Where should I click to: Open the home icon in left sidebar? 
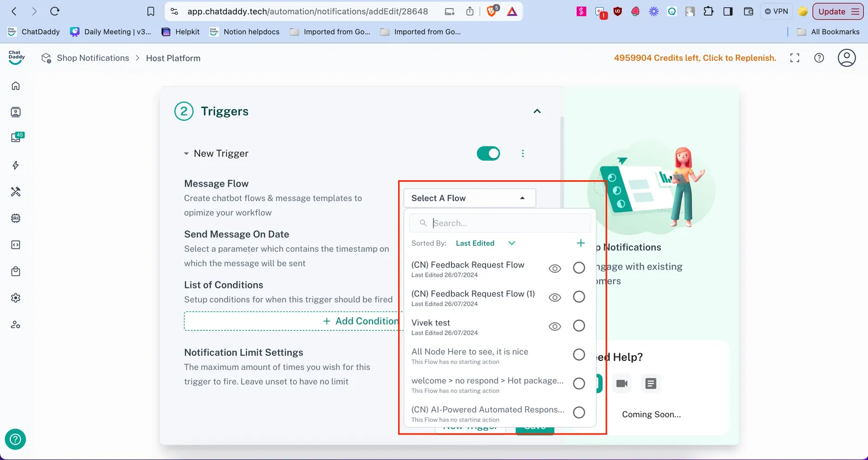(x=16, y=86)
